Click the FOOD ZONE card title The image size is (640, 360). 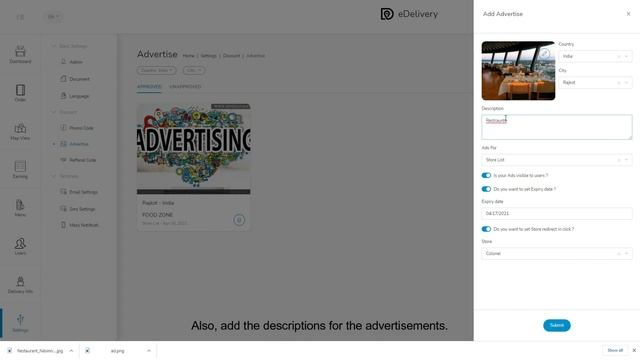158,215
